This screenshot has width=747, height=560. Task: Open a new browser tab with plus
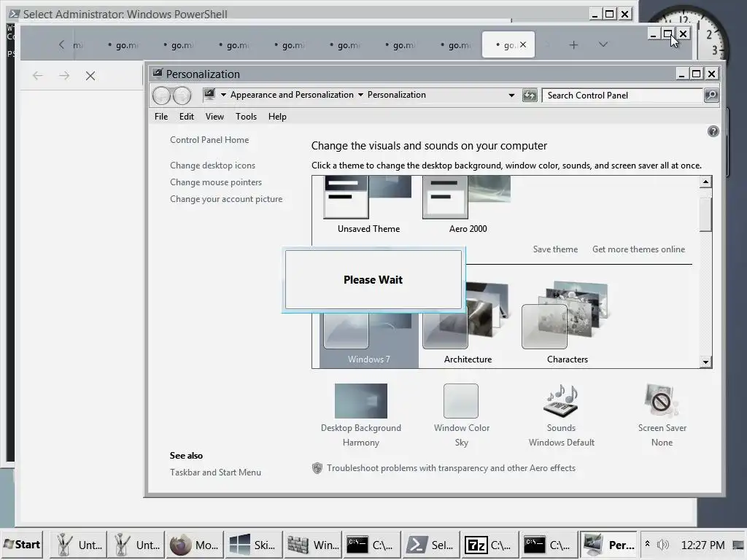click(573, 44)
